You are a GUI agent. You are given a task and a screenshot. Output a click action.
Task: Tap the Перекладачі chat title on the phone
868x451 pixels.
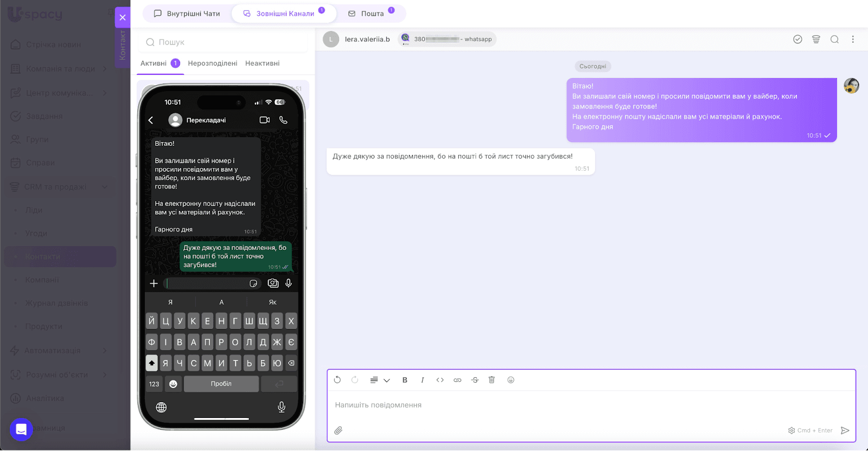[206, 120]
